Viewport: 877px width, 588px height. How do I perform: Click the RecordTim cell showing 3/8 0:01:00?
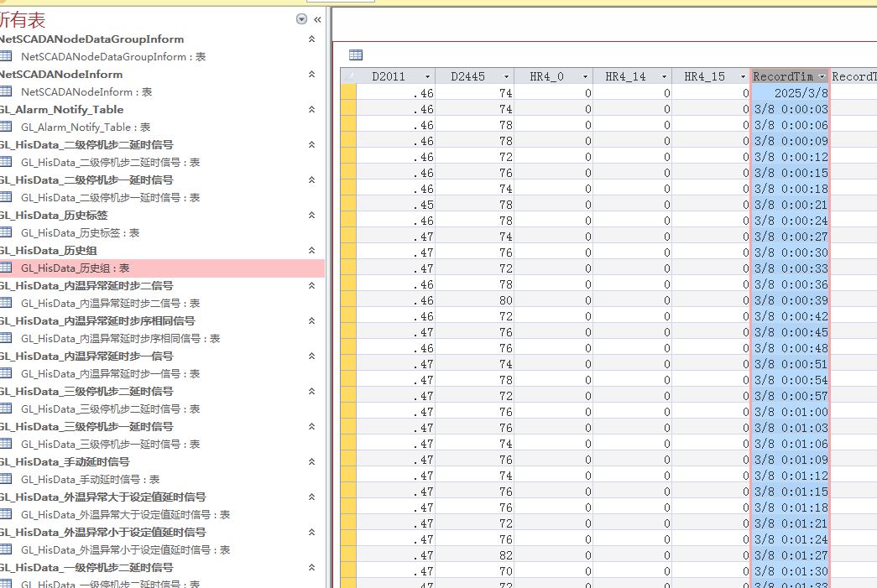[790, 412]
